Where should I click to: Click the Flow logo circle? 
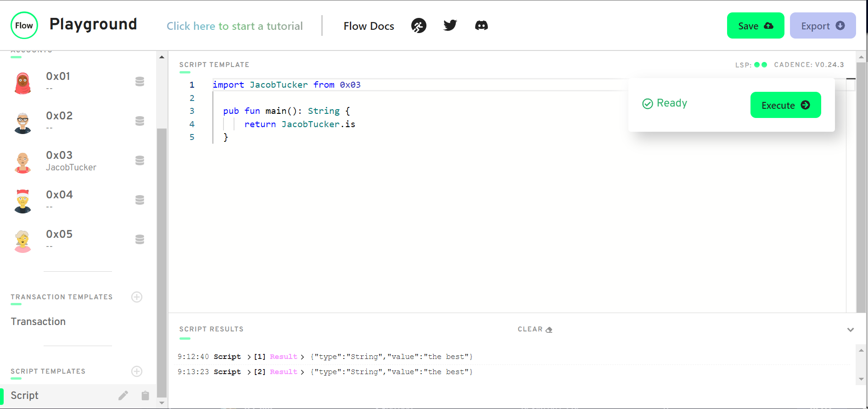click(x=24, y=25)
